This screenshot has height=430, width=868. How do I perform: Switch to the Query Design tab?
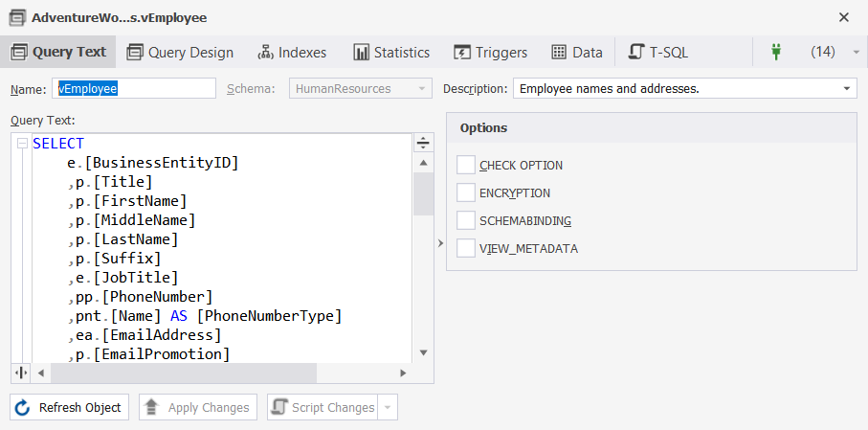(180, 52)
